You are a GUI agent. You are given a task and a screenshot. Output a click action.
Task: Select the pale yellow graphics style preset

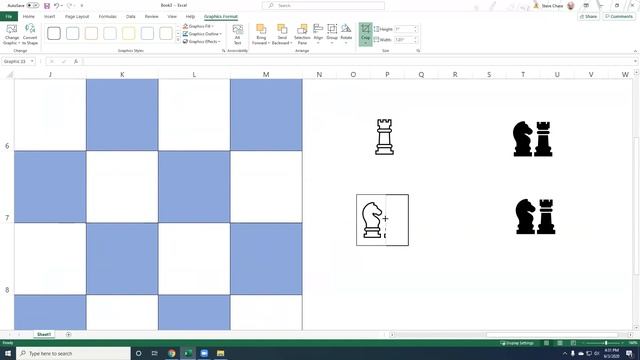(129, 33)
